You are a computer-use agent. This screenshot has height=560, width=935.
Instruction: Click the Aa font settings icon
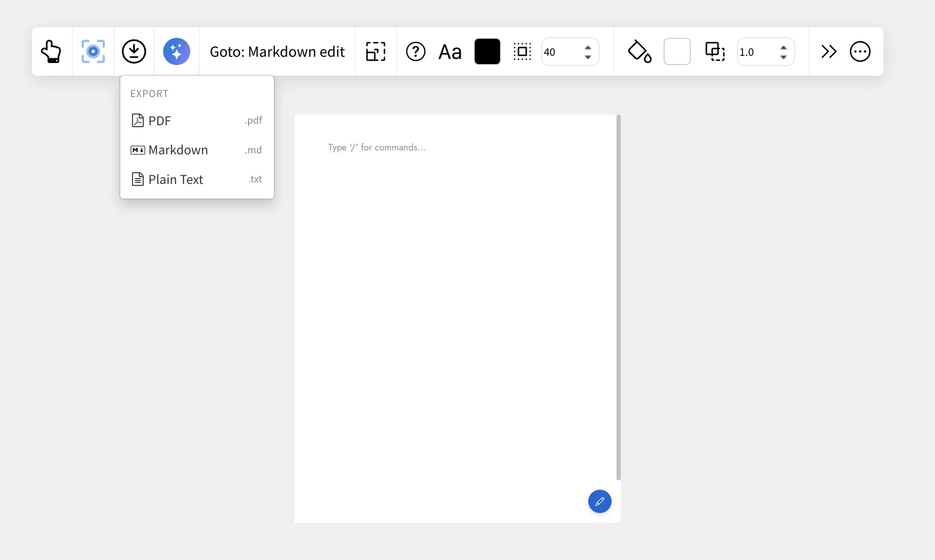(x=450, y=52)
